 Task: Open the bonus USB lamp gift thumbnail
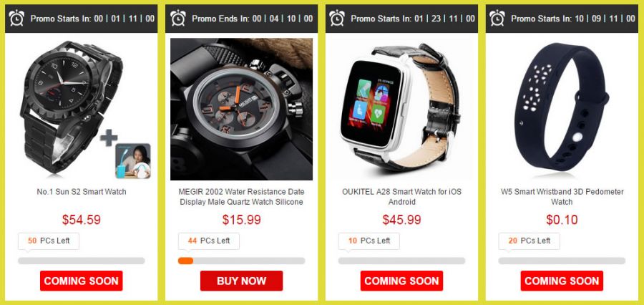pos(132,160)
